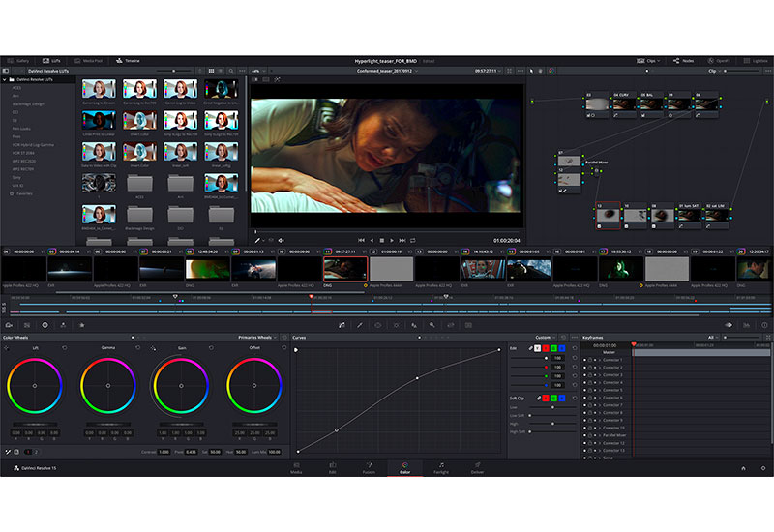This screenshot has width=774, height=532.
Task: Open Clips dropdown in top bar
Action: (x=648, y=61)
